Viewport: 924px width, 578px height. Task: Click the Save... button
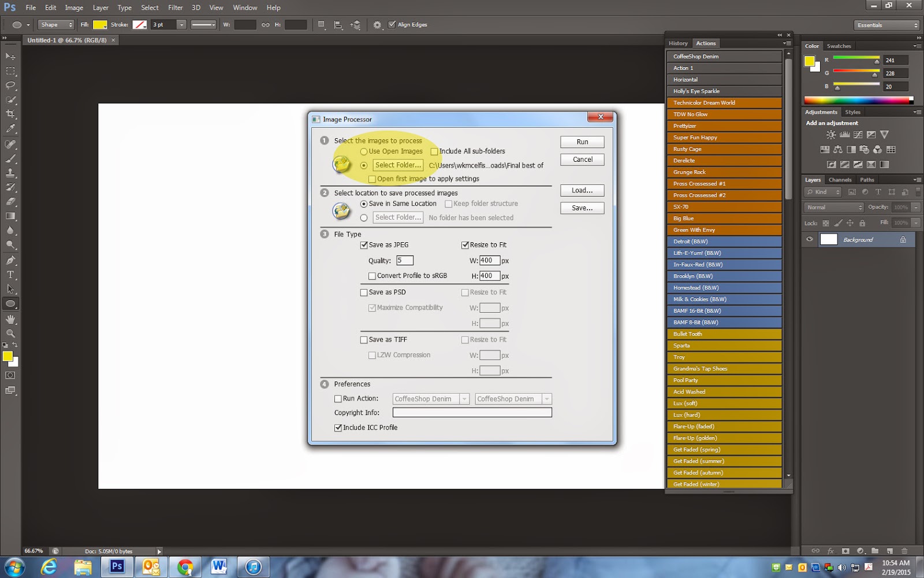[x=582, y=208]
